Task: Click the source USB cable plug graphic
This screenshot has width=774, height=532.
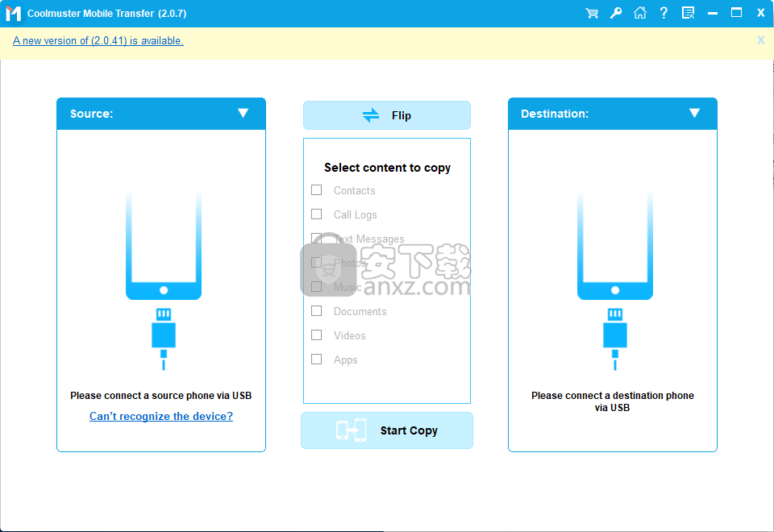Action: tap(164, 339)
